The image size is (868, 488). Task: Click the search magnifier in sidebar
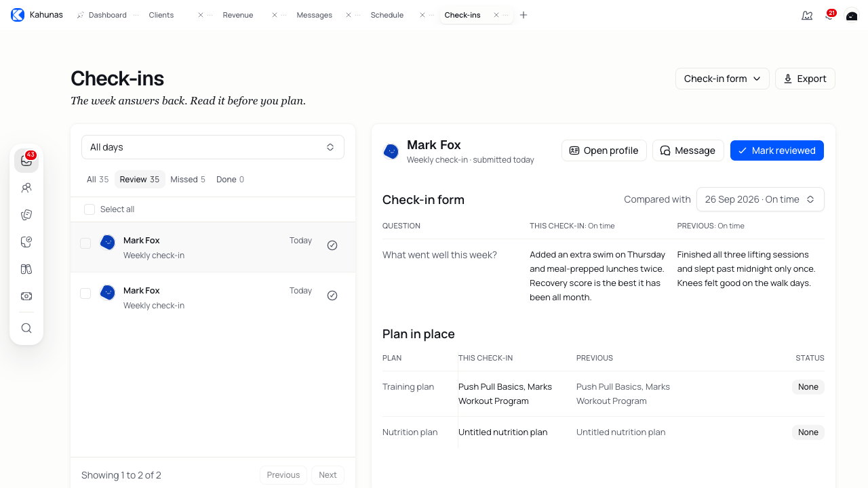coord(26,328)
